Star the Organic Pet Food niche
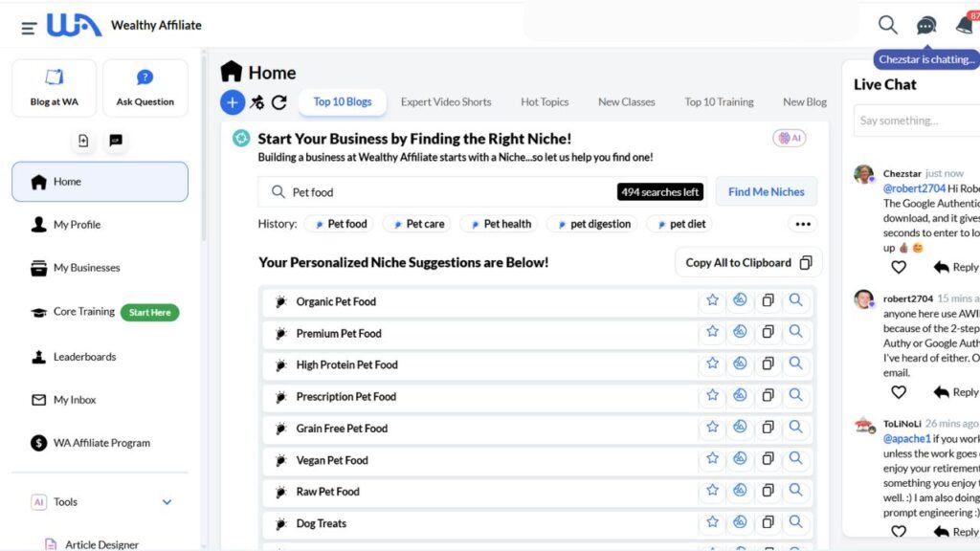980x551 pixels. 712,300
